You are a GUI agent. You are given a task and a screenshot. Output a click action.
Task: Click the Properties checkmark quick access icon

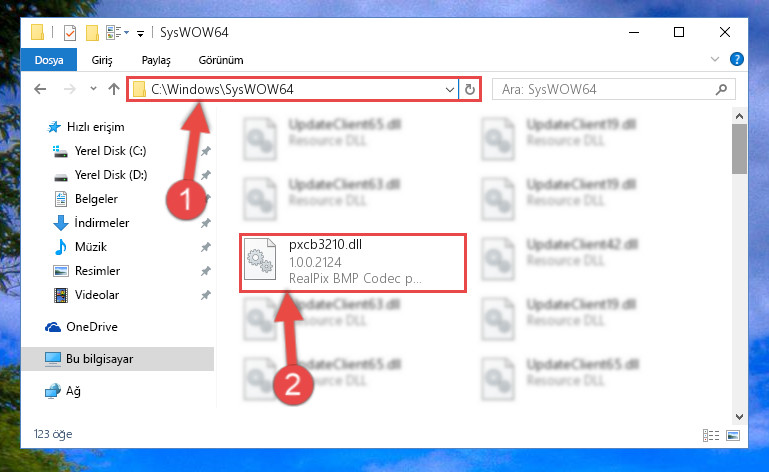70,33
